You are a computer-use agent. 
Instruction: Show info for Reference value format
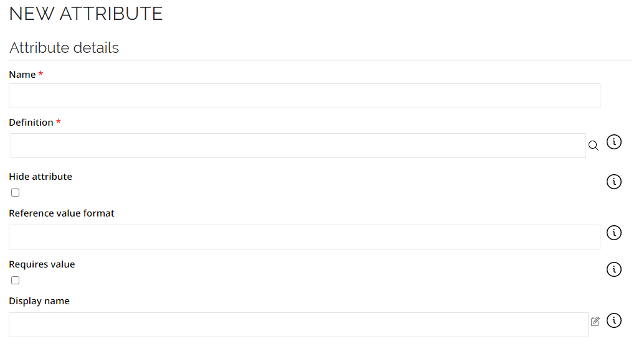(x=614, y=233)
